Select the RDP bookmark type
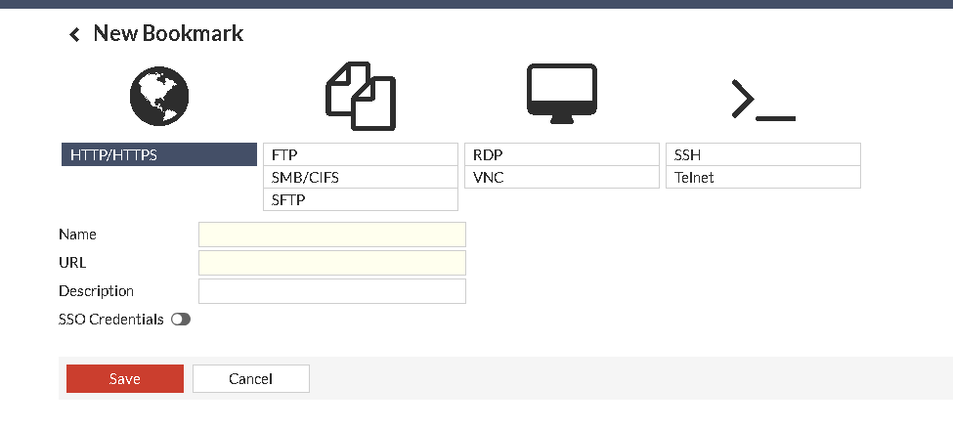The image size is (953, 427). [562, 155]
